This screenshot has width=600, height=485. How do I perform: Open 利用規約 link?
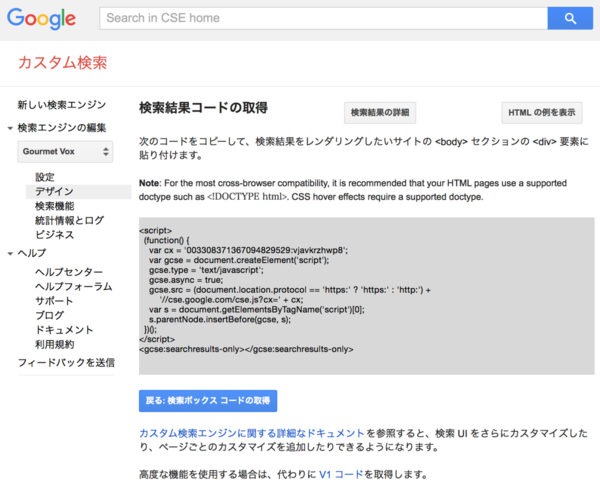click(55, 345)
